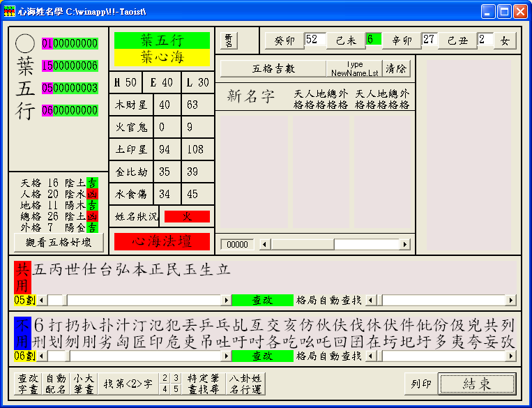Click the 癸卯 year pillar button
Image resolution: width=532 pixels, height=408 pixels.
pos(284,40)
